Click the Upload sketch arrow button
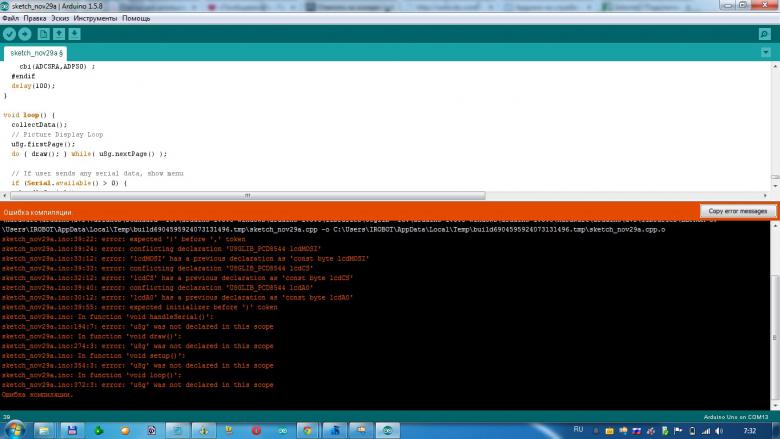Screen dimensions: 780x439 point(25,34)
